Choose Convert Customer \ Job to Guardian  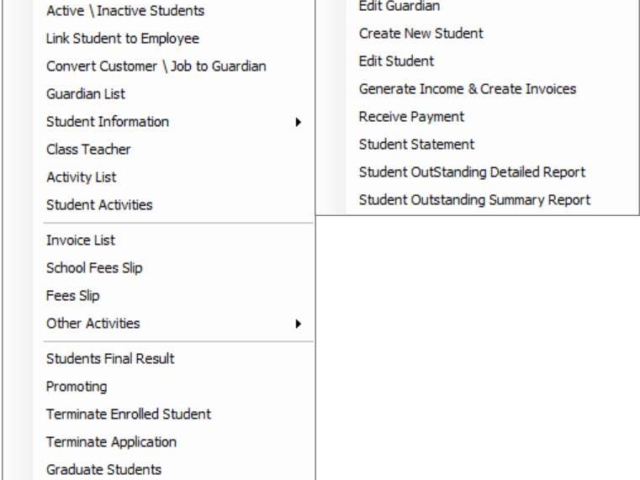[x=156, y=66]
